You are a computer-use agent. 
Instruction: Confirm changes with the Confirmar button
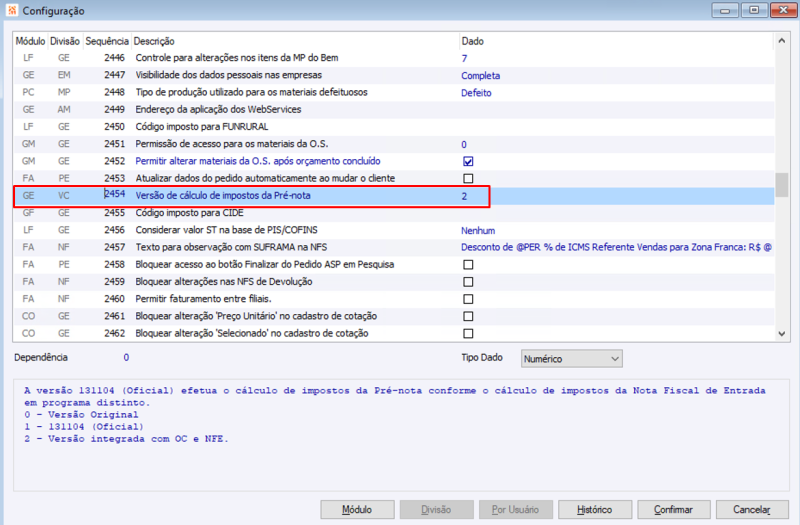(x=673, y=509)
